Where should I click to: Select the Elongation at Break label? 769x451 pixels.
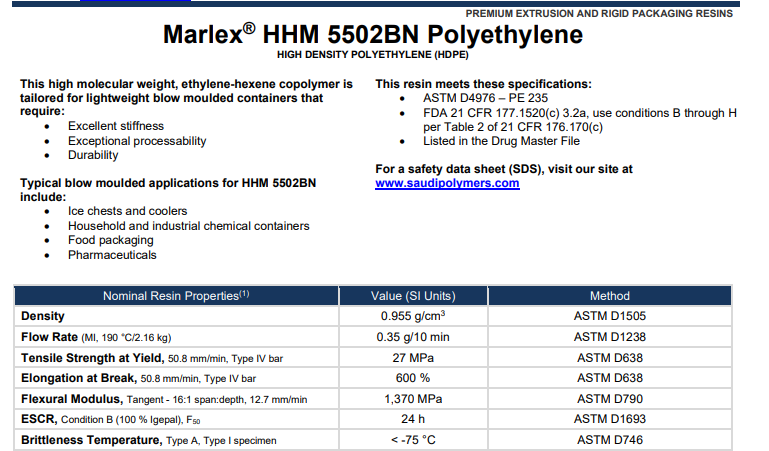(x=138, y=378)
